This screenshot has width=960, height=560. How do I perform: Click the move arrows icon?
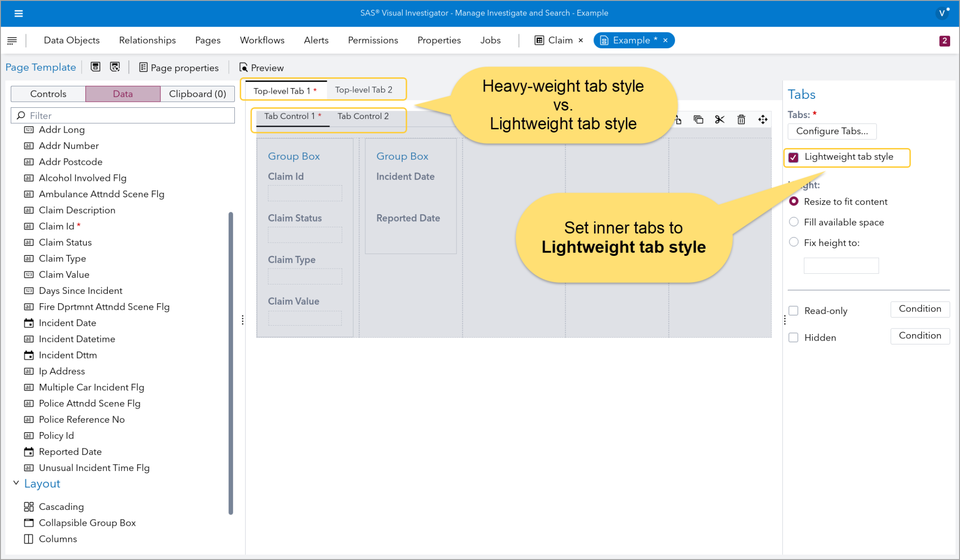(x=763, y=119)
